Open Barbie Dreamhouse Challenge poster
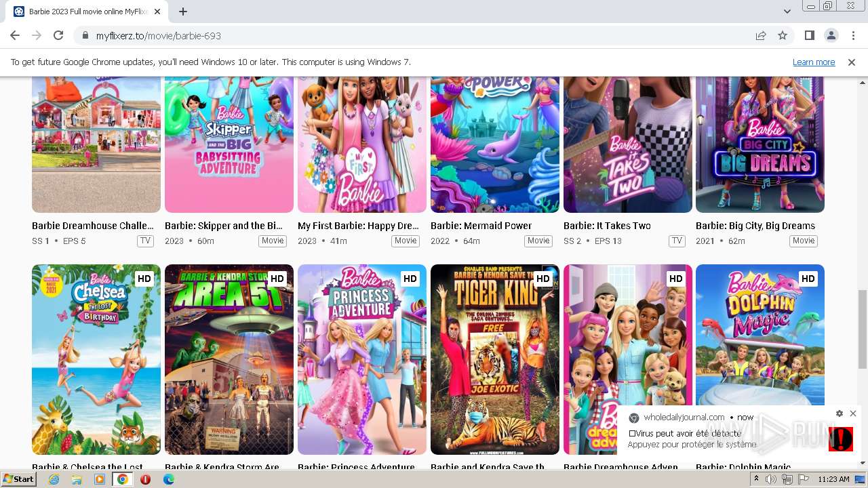868x488 pixels. coord(96,144)
